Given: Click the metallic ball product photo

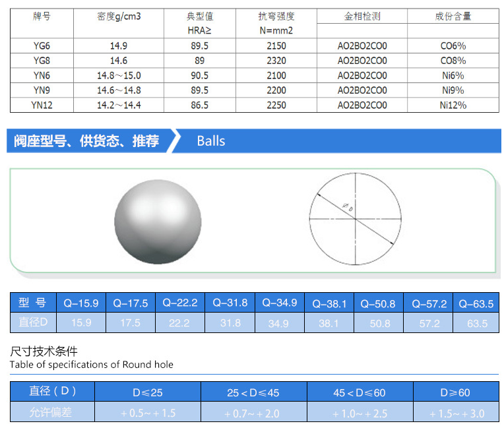Looking at the screenshot, I should 157,220.
